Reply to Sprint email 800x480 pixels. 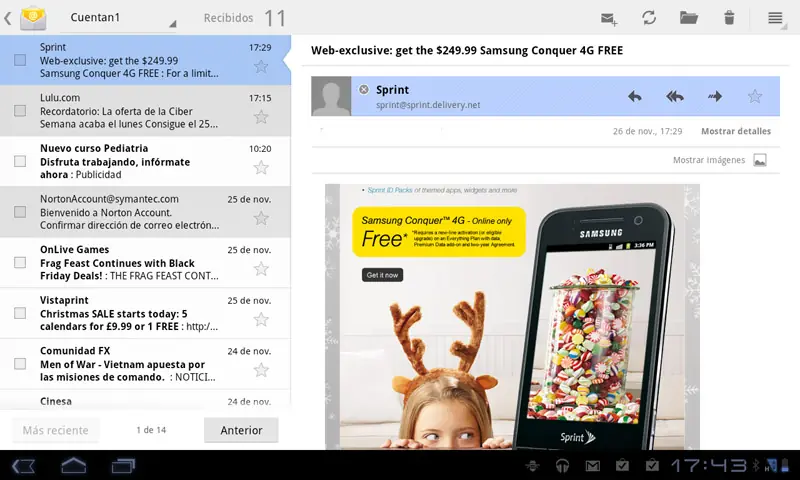pos(635,96)
